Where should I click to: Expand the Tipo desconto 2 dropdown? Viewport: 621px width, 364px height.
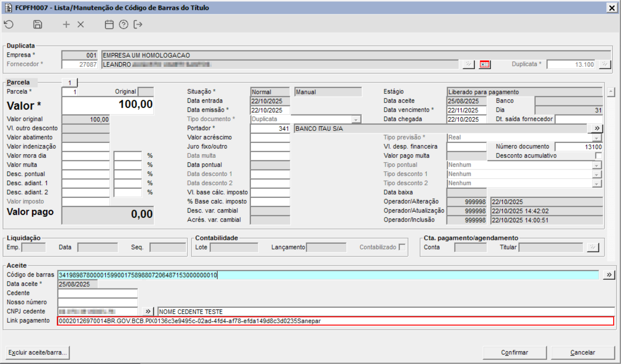click(596, 184)
